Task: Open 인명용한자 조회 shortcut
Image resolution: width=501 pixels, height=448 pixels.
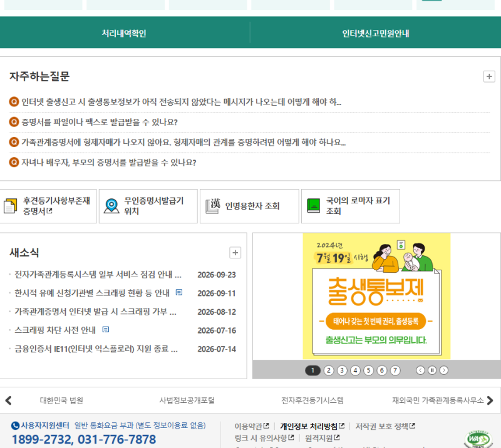Action: (249, 206)
